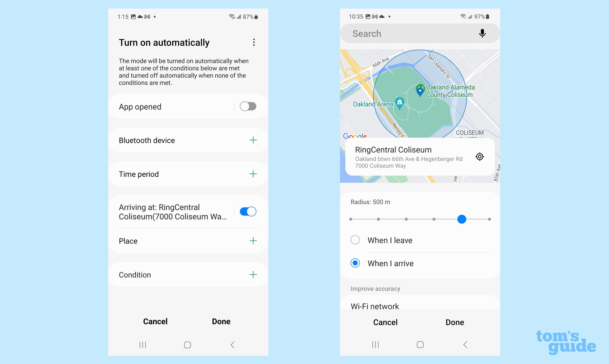Expand the Condition section with plus button

click(x=253, y=274)
